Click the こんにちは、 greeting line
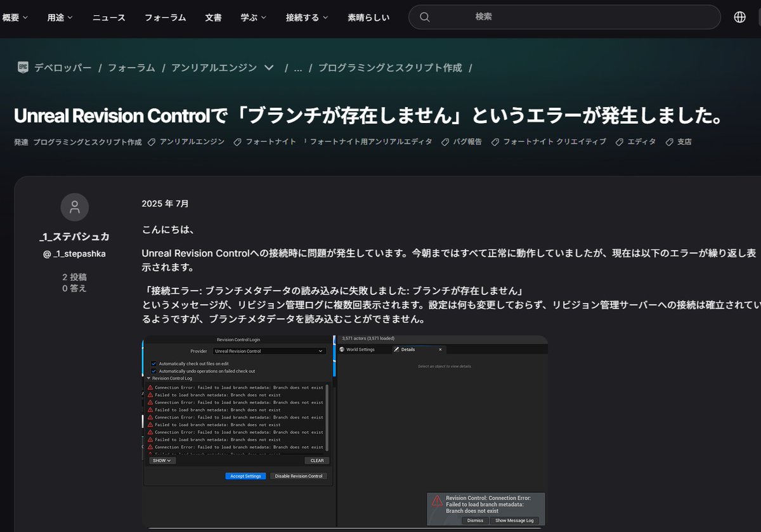 168,230
